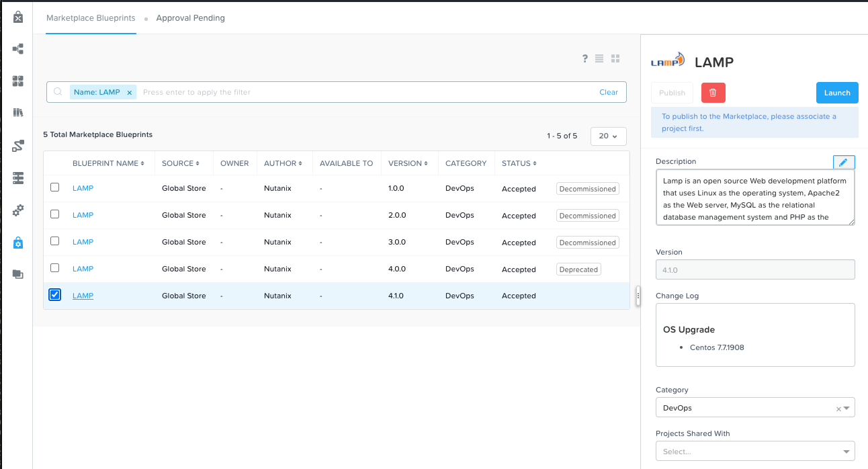Open the 20 rows per page dropdown

(x=609, y=136)
